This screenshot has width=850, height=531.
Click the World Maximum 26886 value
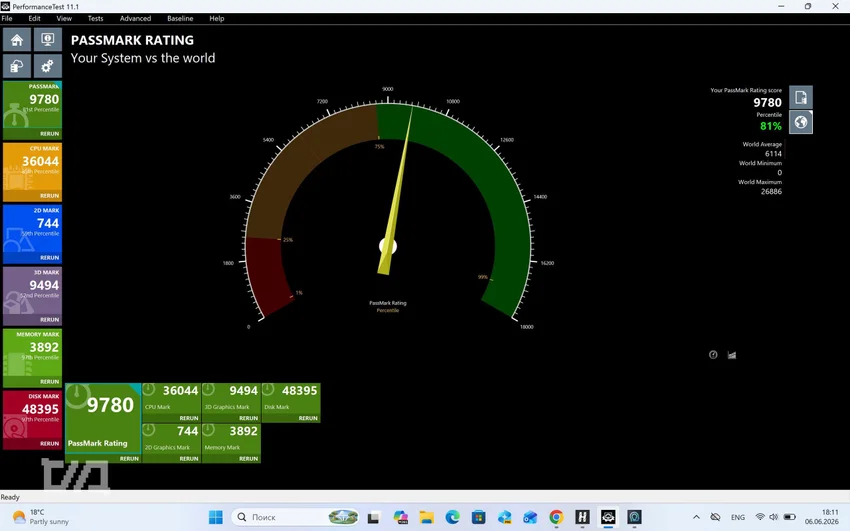click(x=771, y=191)
